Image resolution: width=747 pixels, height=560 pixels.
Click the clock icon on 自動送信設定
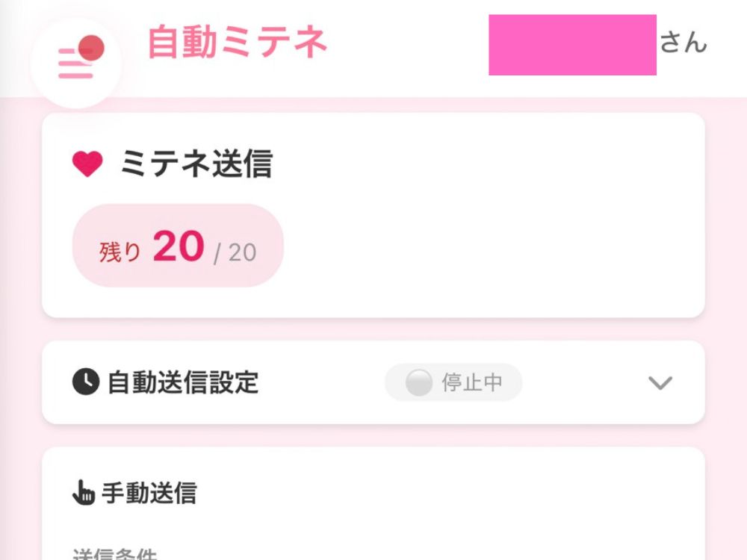click(85, 382)
